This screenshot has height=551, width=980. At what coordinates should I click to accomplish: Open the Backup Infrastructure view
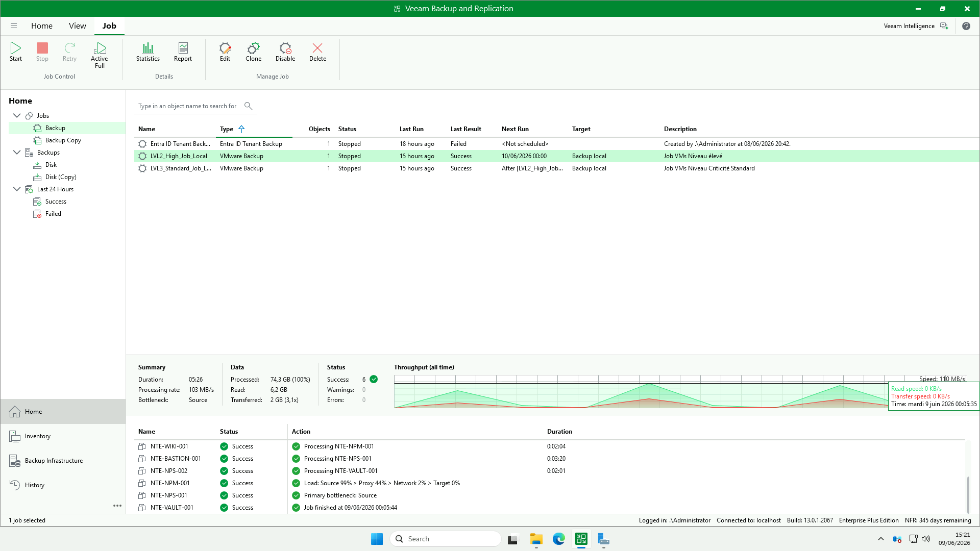tap(63, 461)
